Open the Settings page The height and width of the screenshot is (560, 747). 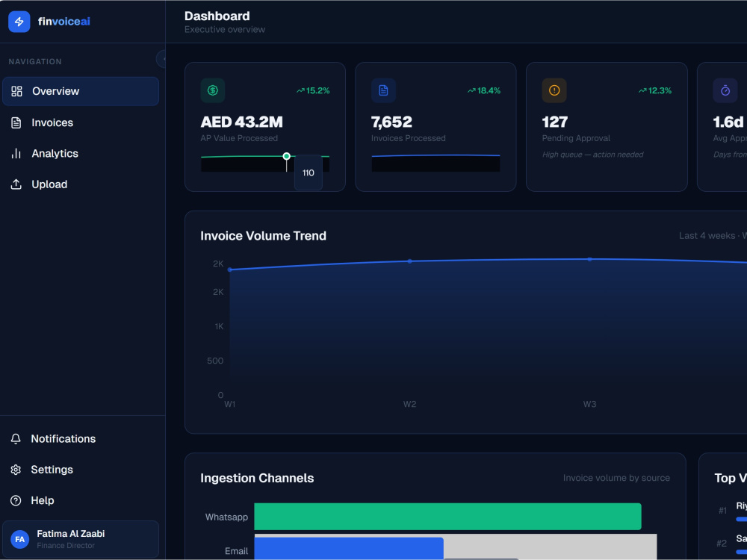(x=81, y=470)
